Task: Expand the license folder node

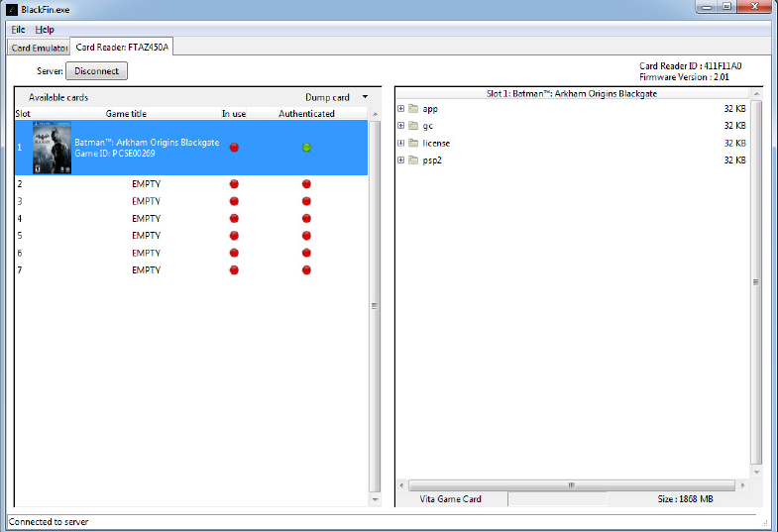Action: pyautogui.click(x=401, y=143)
